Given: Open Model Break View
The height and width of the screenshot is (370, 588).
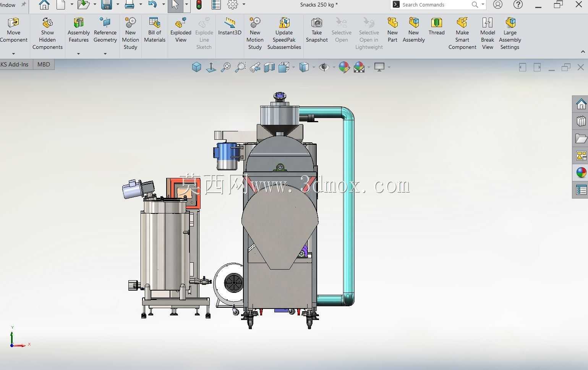Looking at the screenshot, I should pyautogui.click(x=488, y=34).
